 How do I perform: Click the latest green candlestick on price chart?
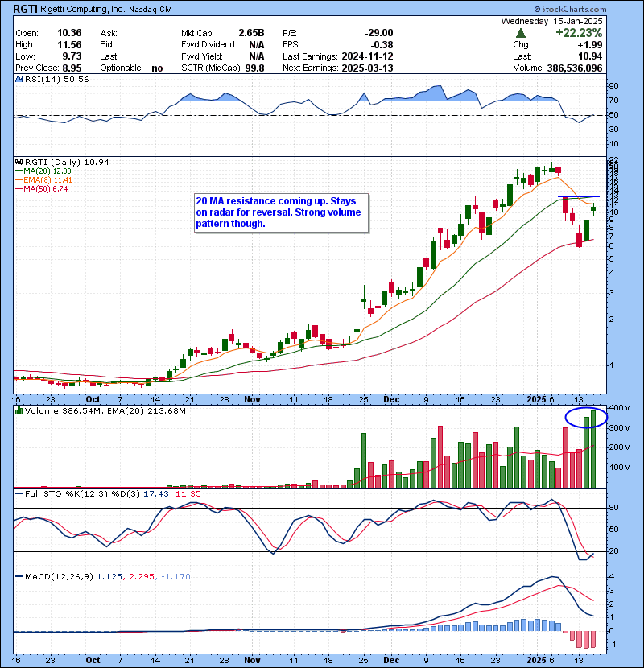[x=593, y=208]
